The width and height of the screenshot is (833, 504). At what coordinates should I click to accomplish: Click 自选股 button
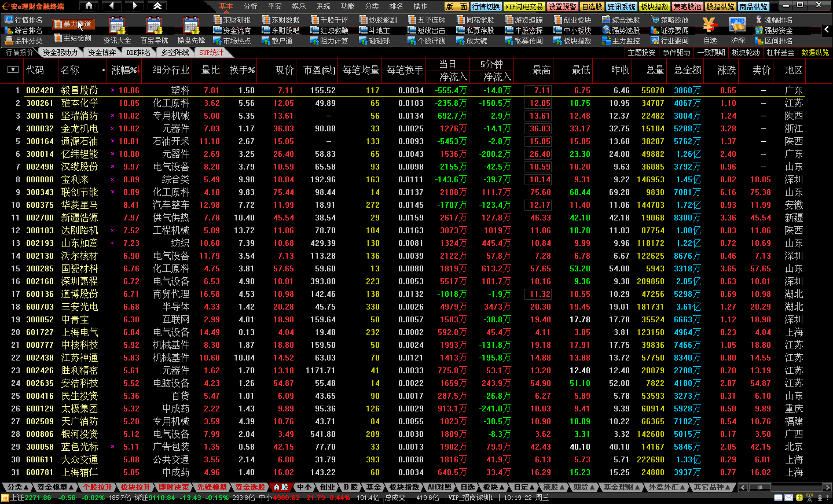(592, 6)
